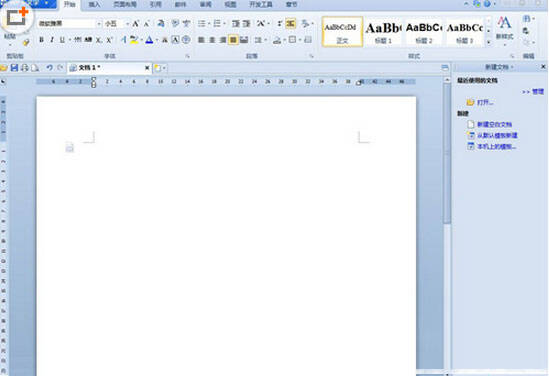The height and width of the screenshot is (376, 549).
Task: Toggle superscript formatting
Action: tap(110, 40)
